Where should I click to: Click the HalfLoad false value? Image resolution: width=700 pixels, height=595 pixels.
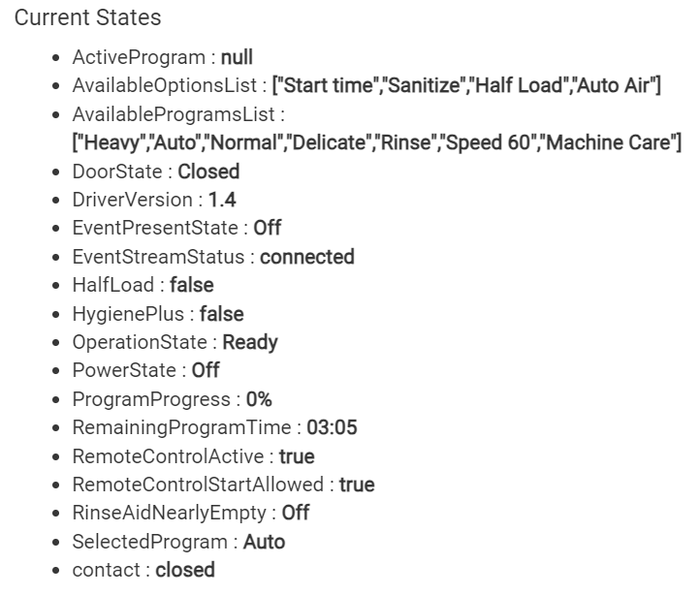(192, 285)
